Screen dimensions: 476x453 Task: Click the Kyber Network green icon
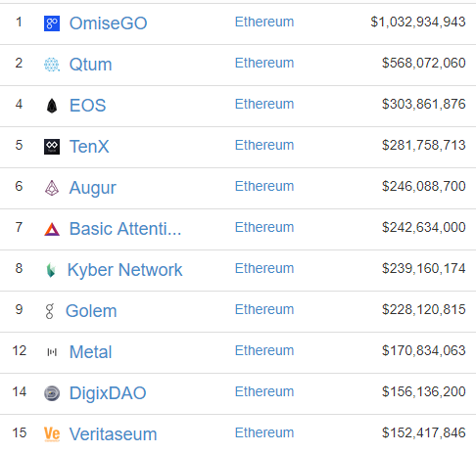(x=51, y=270)
